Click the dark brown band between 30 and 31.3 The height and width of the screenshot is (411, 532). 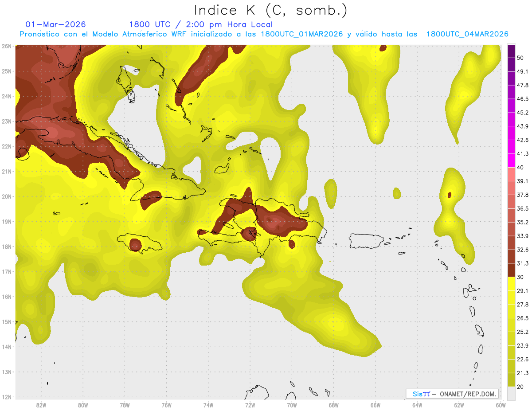pos(511,270)
